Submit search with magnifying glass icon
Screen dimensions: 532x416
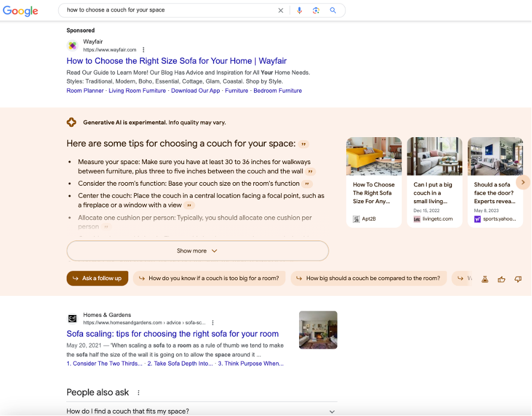pyautogui.click(x=333, y=10)
